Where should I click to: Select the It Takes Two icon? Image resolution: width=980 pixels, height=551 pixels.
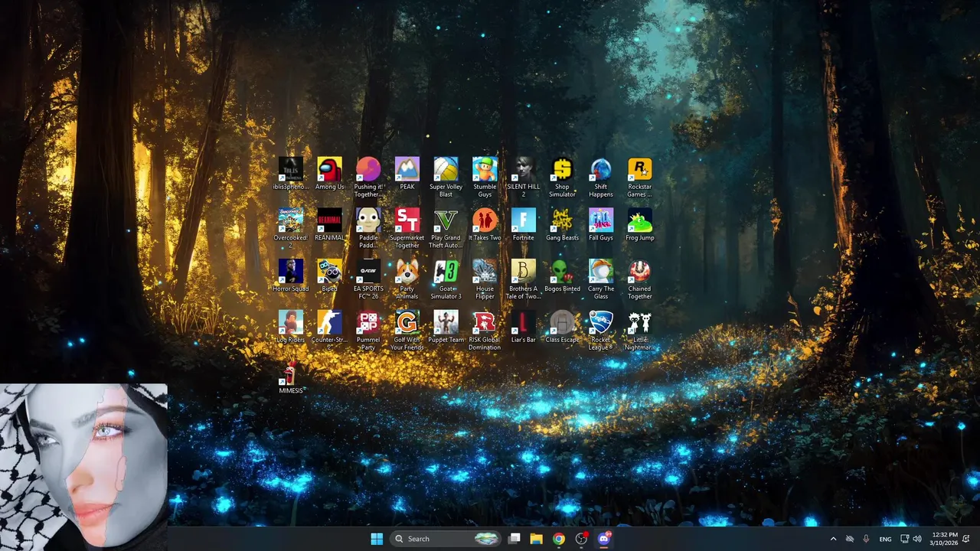(x=485, y=225)
